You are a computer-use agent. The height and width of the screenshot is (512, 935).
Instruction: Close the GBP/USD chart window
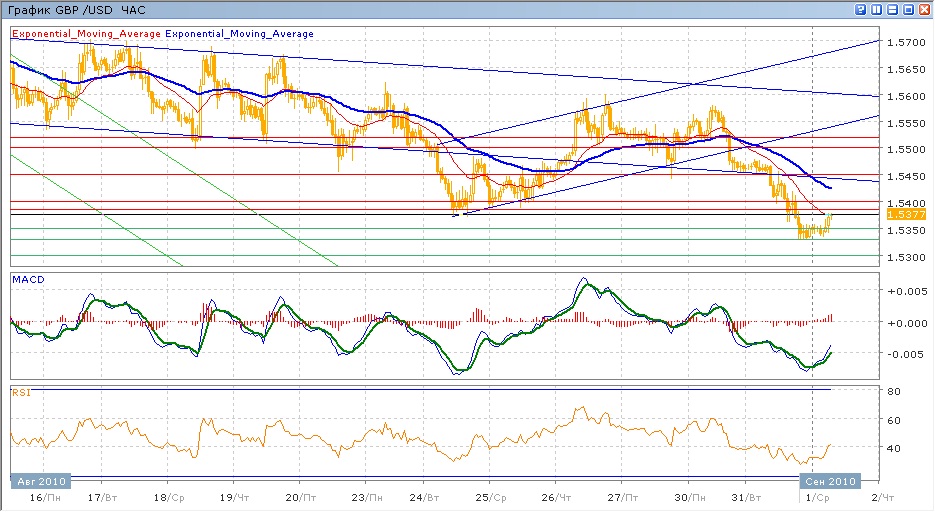[x=925, y=9]
